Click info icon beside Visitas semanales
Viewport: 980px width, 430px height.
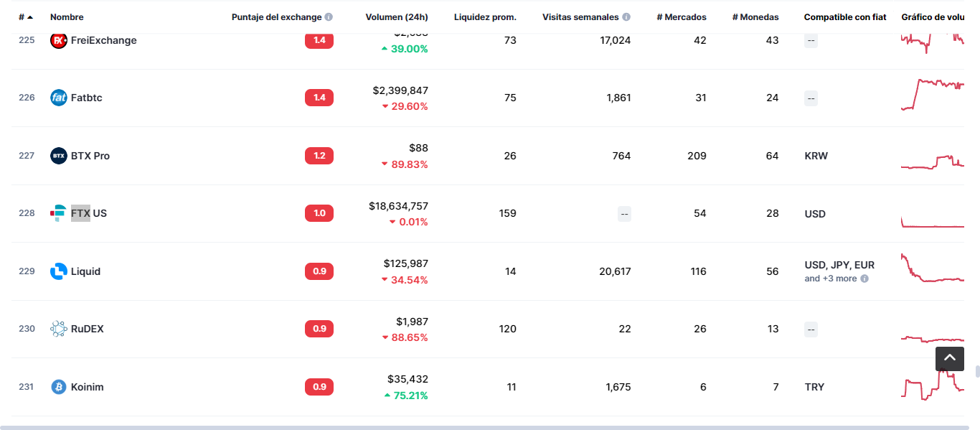pos(626,17)
